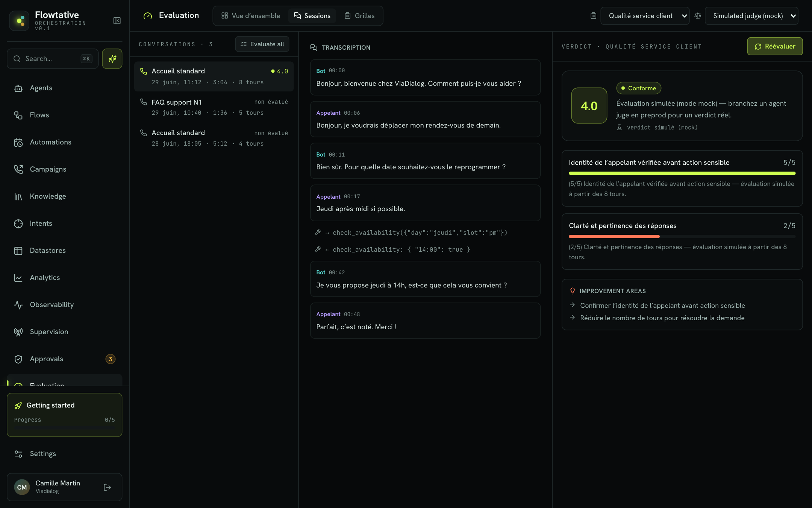Screen dimensions: 812x508
Task: Open Agents from the sidebar
Action: pos(65,88)
